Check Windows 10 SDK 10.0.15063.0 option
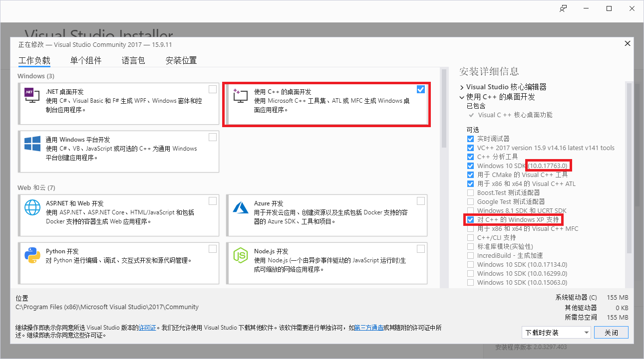The height and width of the screenshot is (359, 644). 470,283
